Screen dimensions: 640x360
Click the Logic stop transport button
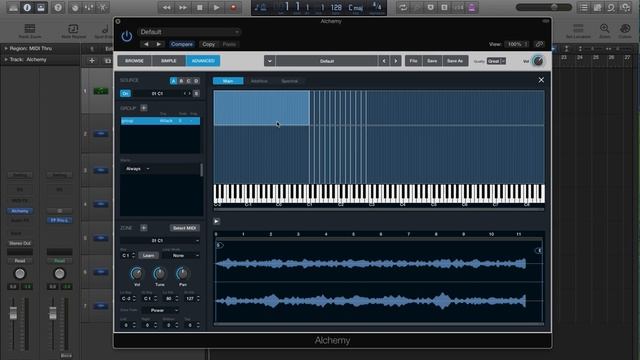(200, 7)
